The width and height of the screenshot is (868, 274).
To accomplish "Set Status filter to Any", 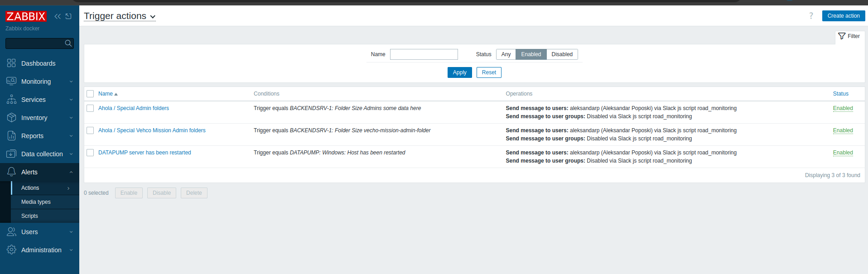I will [506, 54].
